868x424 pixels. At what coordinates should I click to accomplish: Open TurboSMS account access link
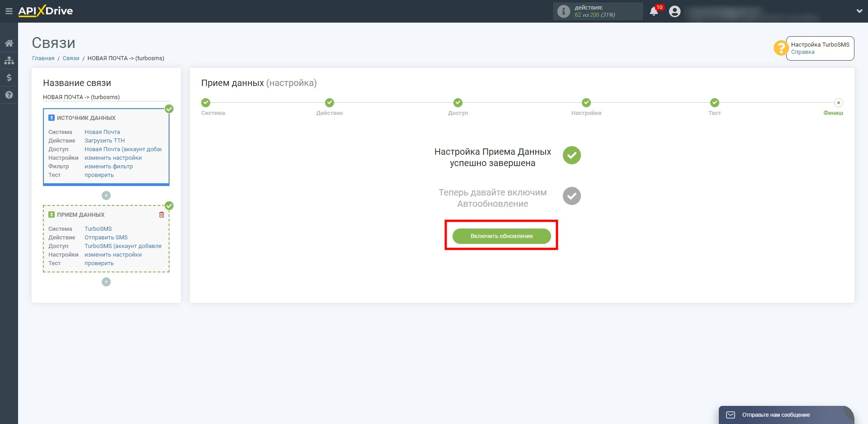point(123,246)
